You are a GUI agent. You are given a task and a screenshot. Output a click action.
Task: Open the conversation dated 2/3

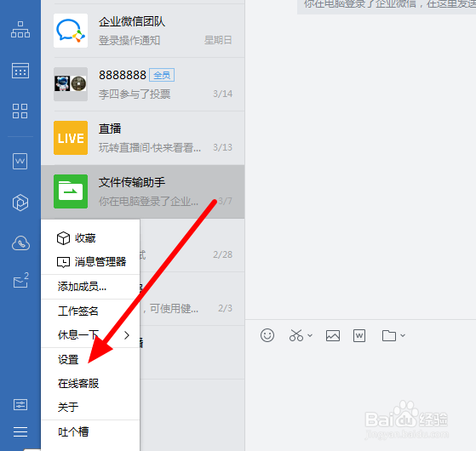(x=192, y=299)
